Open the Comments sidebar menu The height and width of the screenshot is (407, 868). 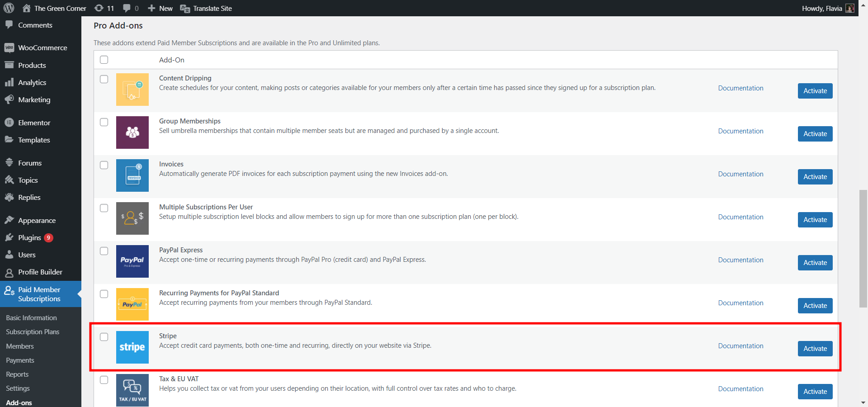[35, 25]
